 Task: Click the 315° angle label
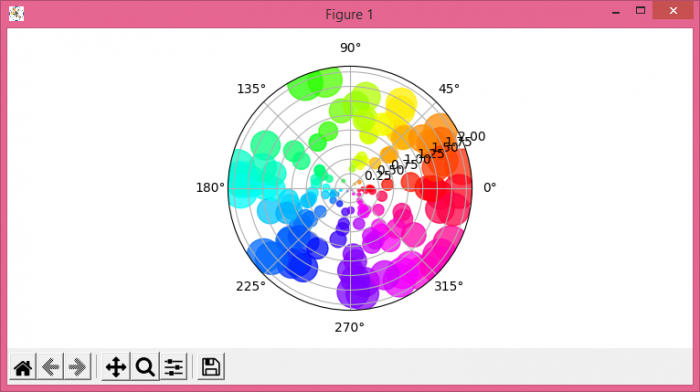(449, 286)
